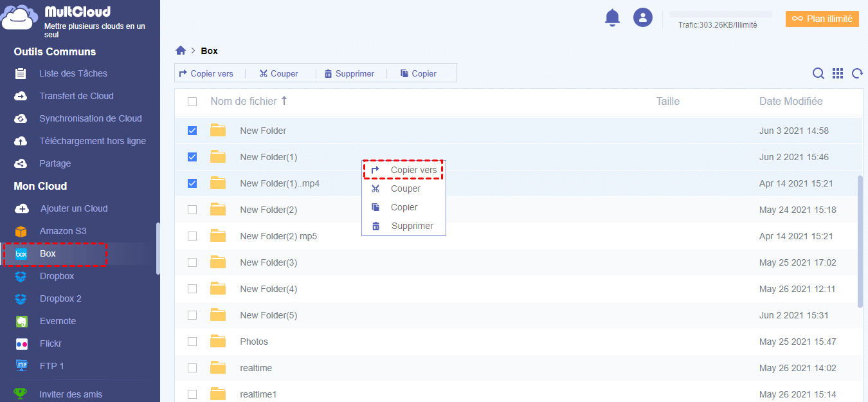Choose Couper in context menu
The width and height of the screenshot is (868, 402).
click(404, 188)
